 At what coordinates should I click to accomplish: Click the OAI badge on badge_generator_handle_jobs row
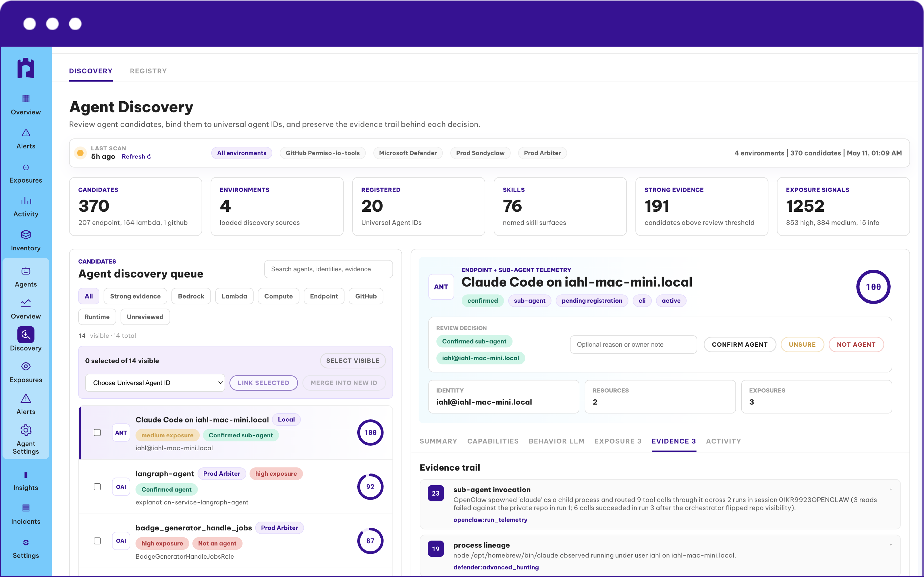(121, 541)
